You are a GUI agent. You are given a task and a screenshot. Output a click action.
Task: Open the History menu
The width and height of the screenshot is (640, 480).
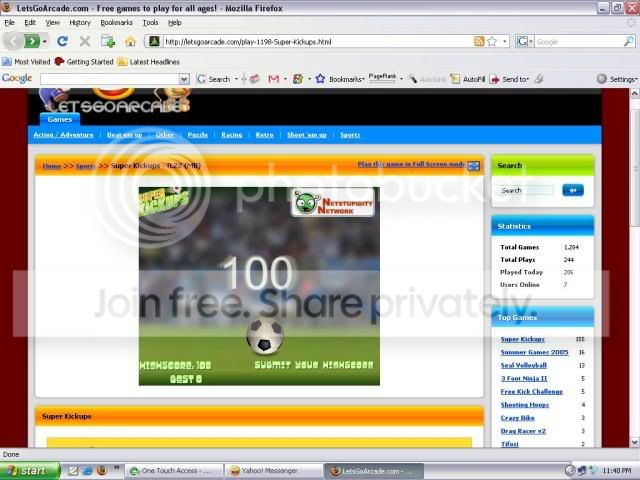coord(80,22)
